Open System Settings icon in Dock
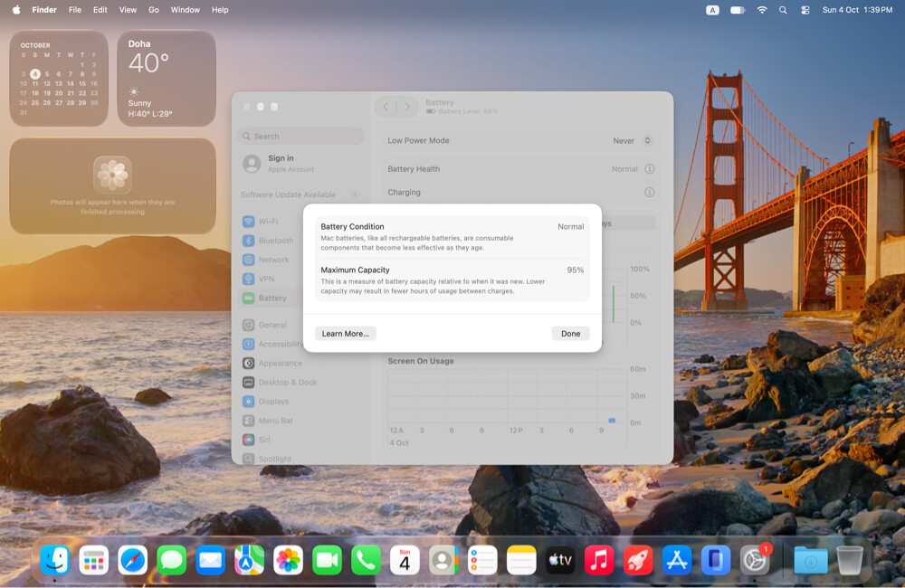This screenshot has height=588, width=905. pos(755,560)
